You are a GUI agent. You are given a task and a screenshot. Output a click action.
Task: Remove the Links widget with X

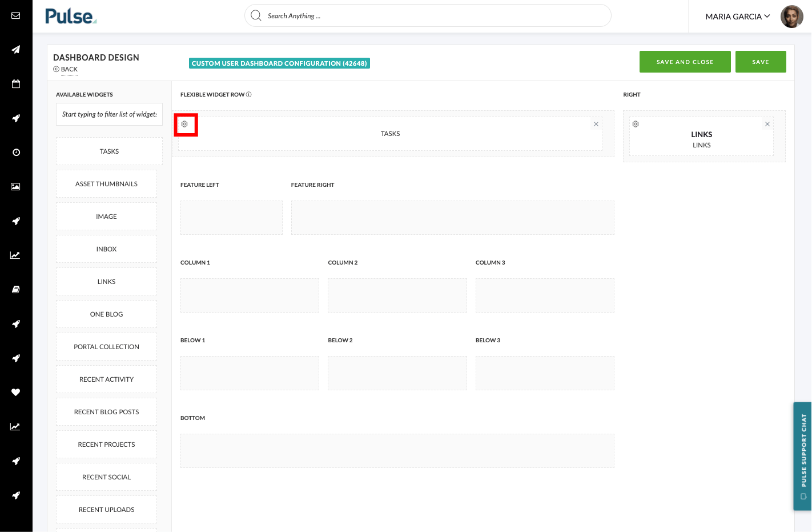pyautogui.click(x=767, y=124)
